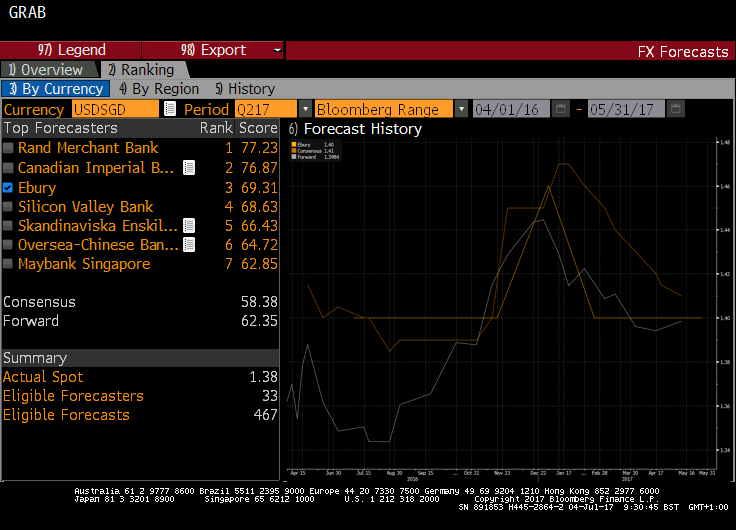Viewport: 736px width, 530px height.
Task: Uncheck the Ebury checkbox
Action: 8,188
